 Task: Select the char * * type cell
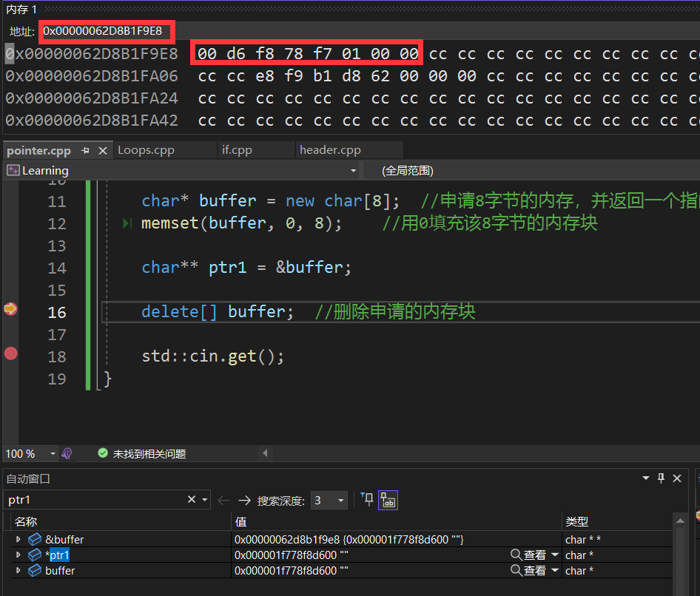pyautogui.click(x=582, y=540)
